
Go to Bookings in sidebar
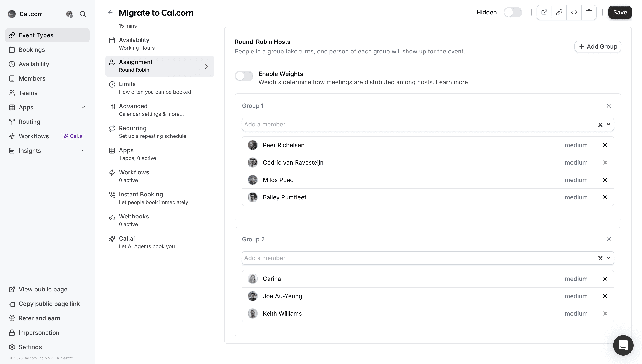click(x=47, y=50)
